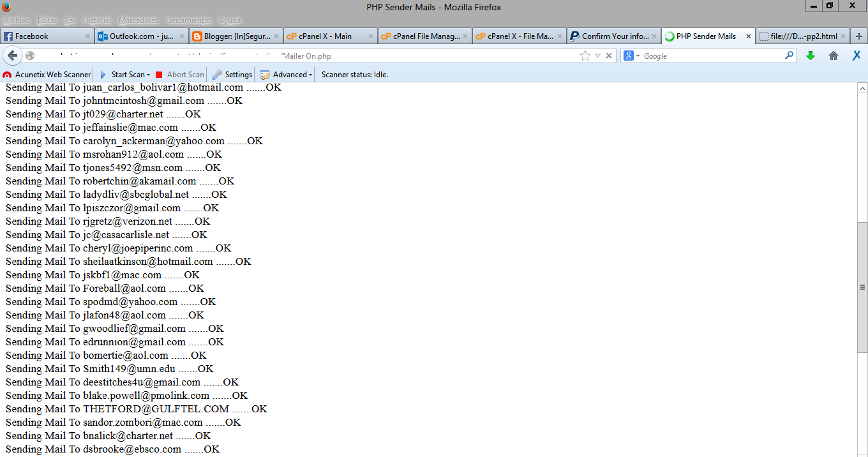Expand the Start Scan dropdown arrow

pos(148,75)
